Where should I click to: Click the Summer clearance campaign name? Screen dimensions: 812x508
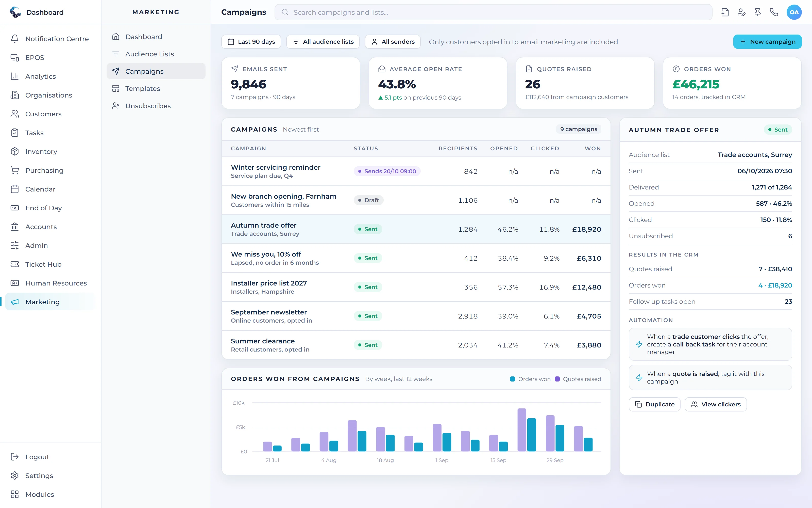point(263,341)
